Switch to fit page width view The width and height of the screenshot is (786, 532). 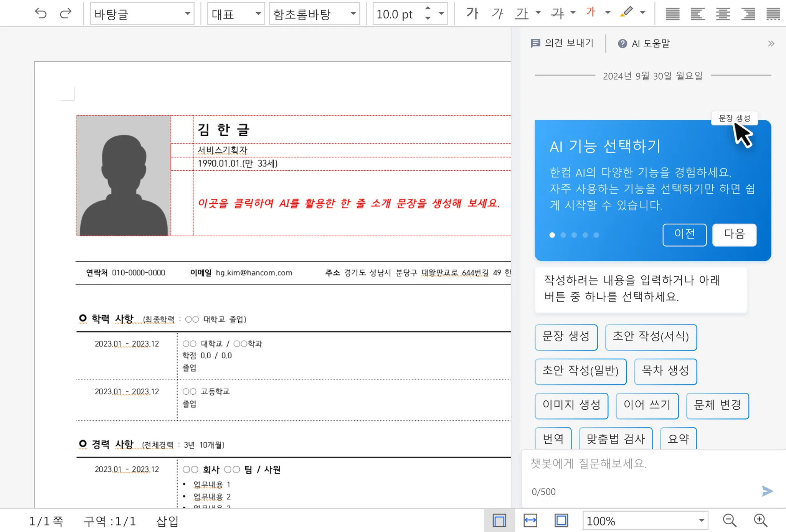tap(530, 520)
